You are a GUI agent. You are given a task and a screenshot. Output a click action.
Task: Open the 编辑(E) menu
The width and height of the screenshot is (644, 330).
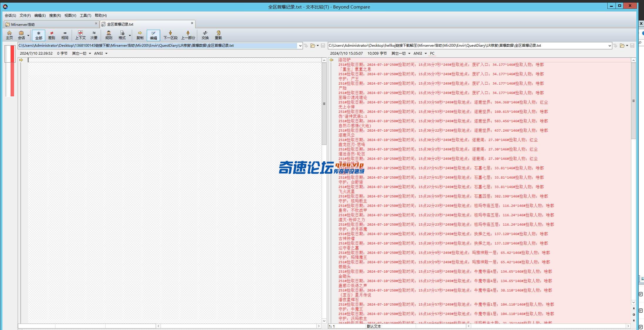point(40,16)
